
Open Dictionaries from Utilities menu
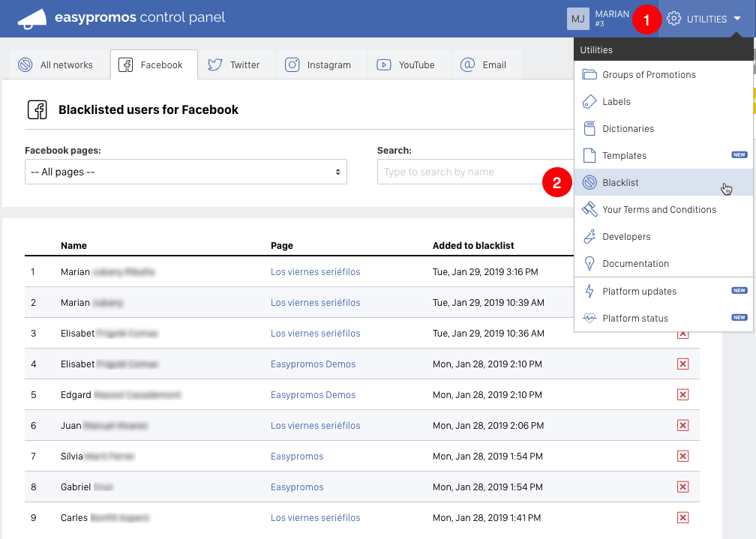[x=664, y=129]
